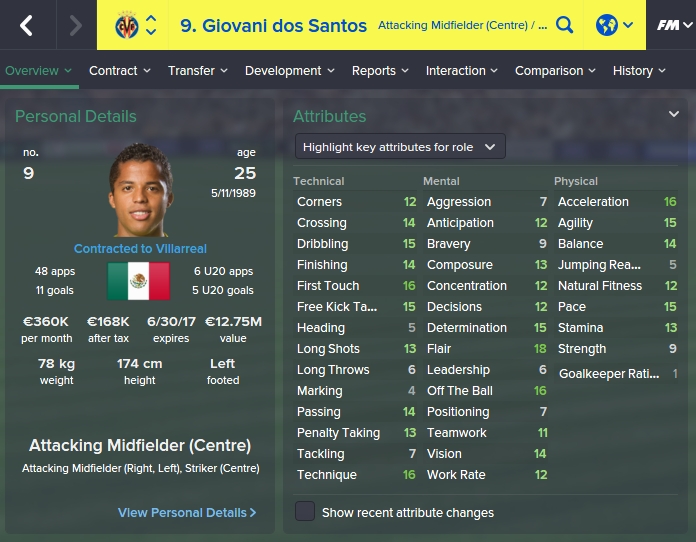Tick Show recent attribute changes checkbox
The image size is (696, 542).
305,511
